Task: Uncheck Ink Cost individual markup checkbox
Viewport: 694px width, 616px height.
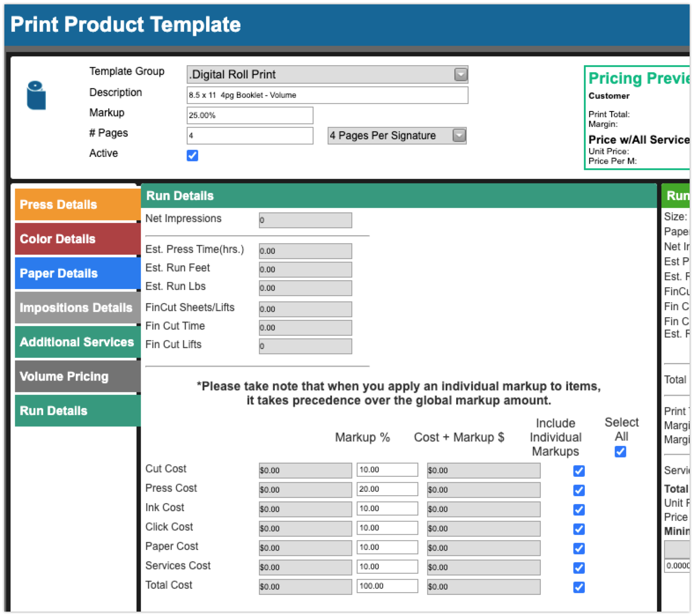Action: [579, 510]
